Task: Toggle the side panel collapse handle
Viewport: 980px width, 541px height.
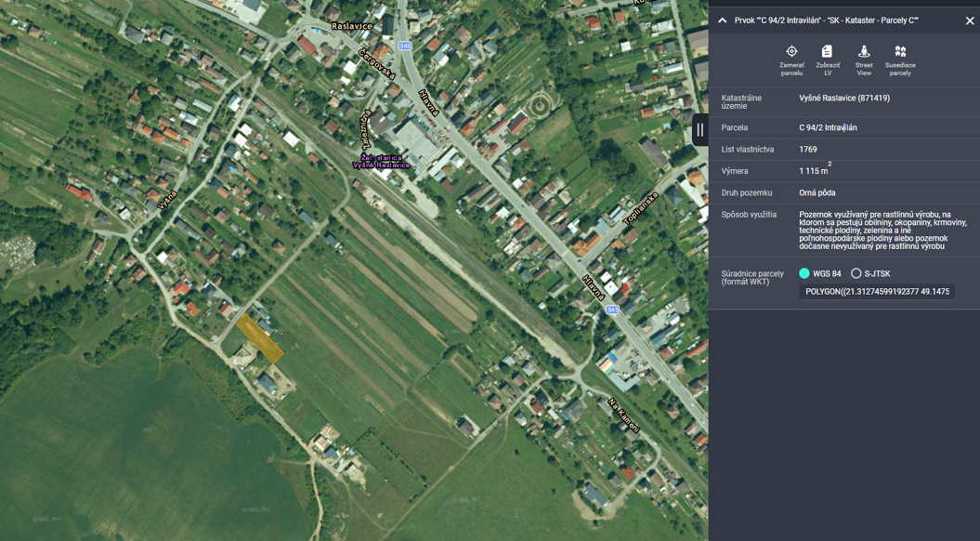Action: pyautogui.click(x=700, y=130)
